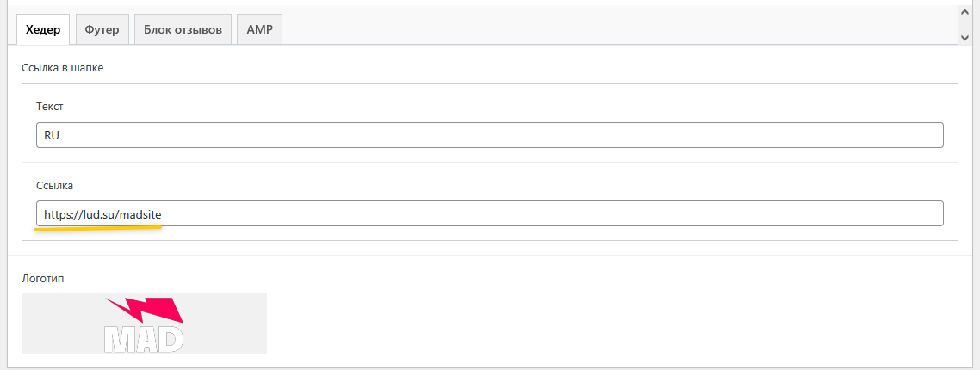Click empty end of Ссылка field
The image size is (980, 370).
pyautogui.click(x=775, y=213)
